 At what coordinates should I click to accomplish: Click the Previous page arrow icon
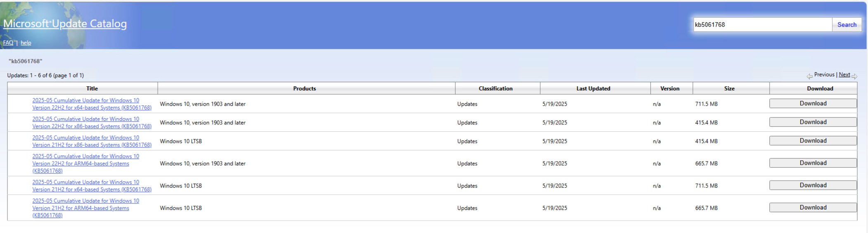point(809,76)
